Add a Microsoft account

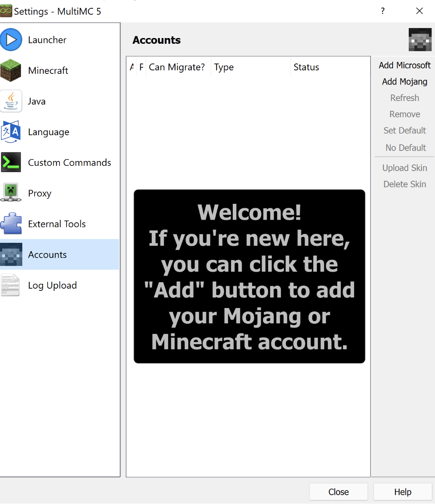pyautogui.click(x=404, y=65)
